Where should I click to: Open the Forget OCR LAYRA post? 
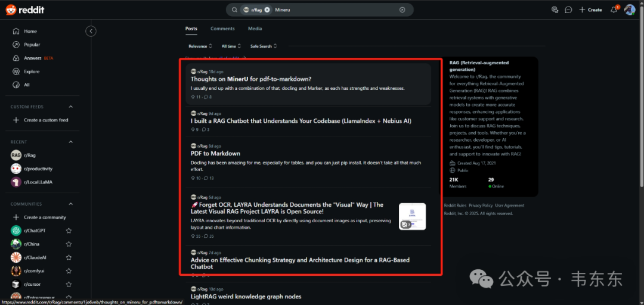tap(287, 208)
